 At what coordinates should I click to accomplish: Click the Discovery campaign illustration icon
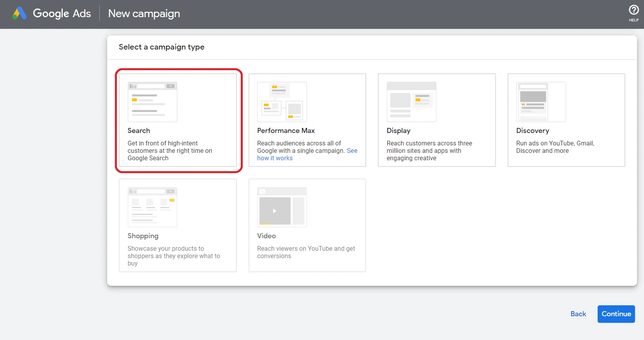pyautogui.click(x=541, y=102)
